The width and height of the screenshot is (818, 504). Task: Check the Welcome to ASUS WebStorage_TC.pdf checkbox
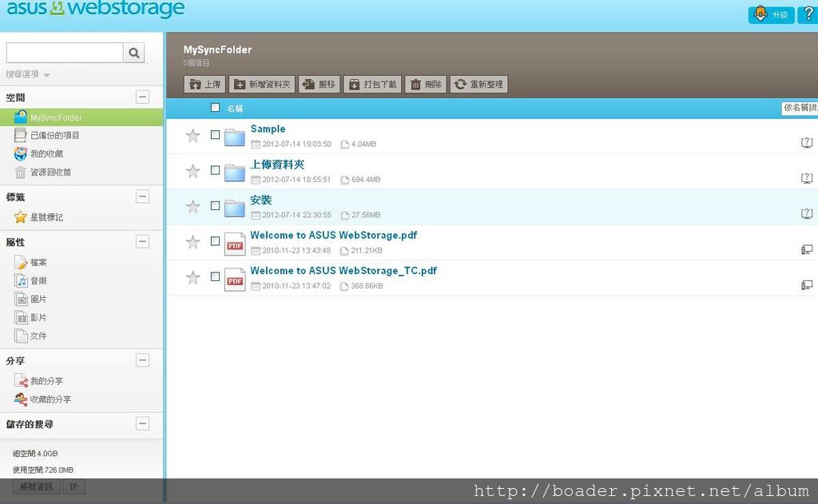[x=215, y=276]
